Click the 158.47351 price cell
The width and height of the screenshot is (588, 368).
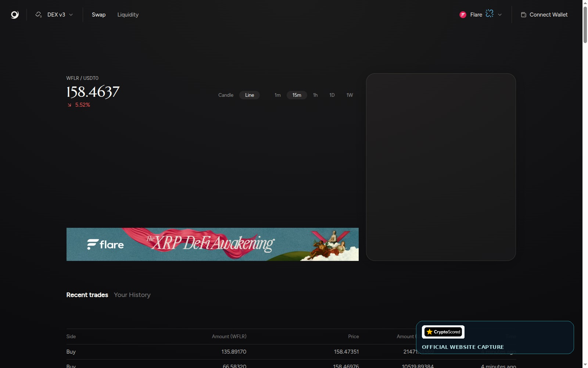coord(346,352)
